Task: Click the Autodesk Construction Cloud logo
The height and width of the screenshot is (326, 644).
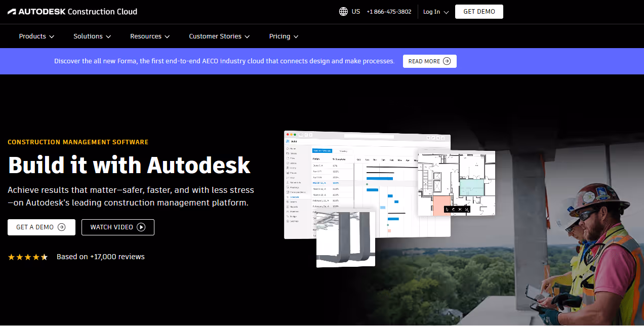Action: (72, 12)
